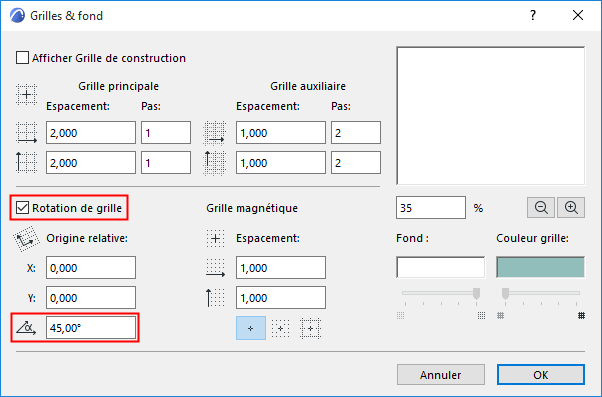
Task: Click the Annuler button
Action: click(x=441, y=375)
